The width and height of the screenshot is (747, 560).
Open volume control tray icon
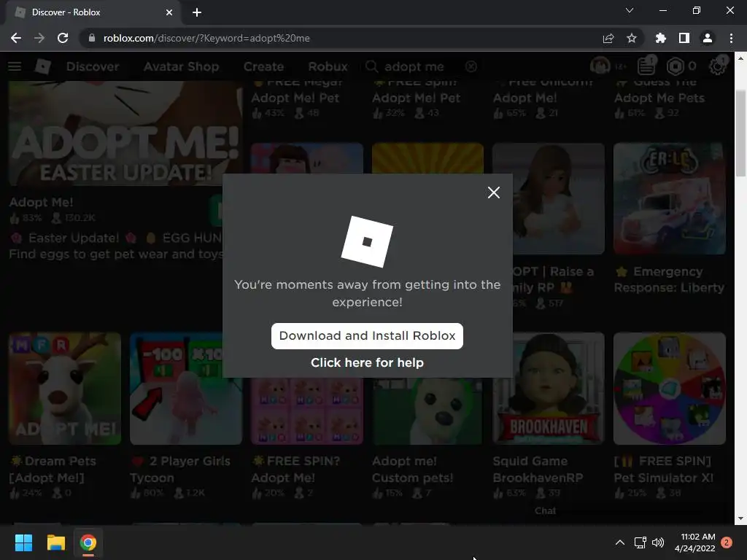(x=658, y=542)
